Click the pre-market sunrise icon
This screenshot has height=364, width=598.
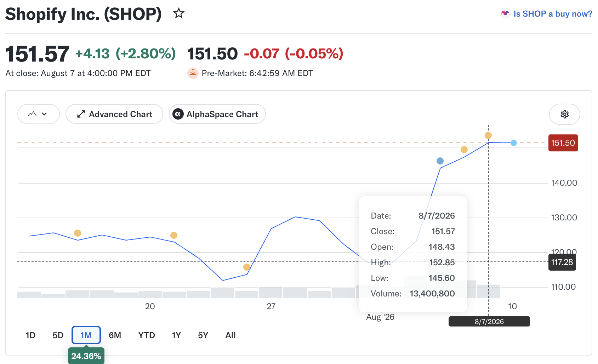193,73
